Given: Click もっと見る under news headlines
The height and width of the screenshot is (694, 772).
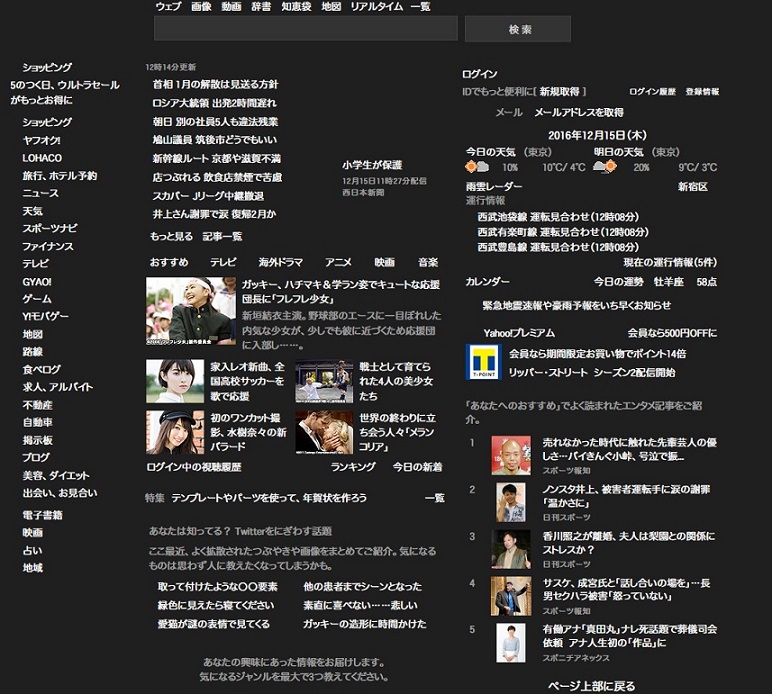Looking at the screenshot, I should pos(171,236).
